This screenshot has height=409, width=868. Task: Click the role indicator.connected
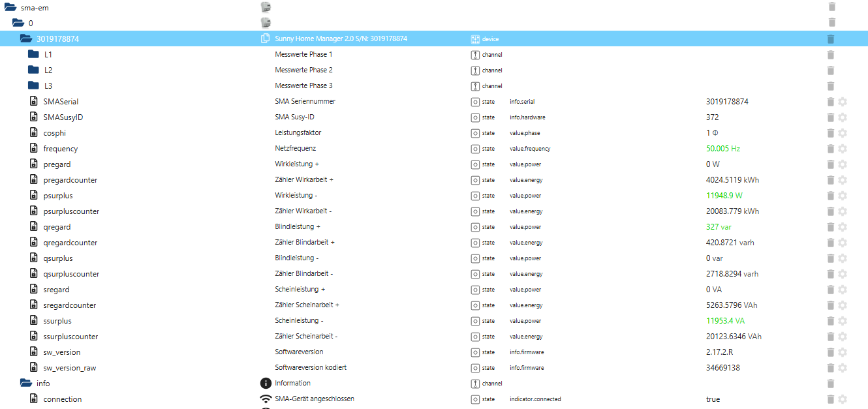pyautogui.click(x=535, y=399)
